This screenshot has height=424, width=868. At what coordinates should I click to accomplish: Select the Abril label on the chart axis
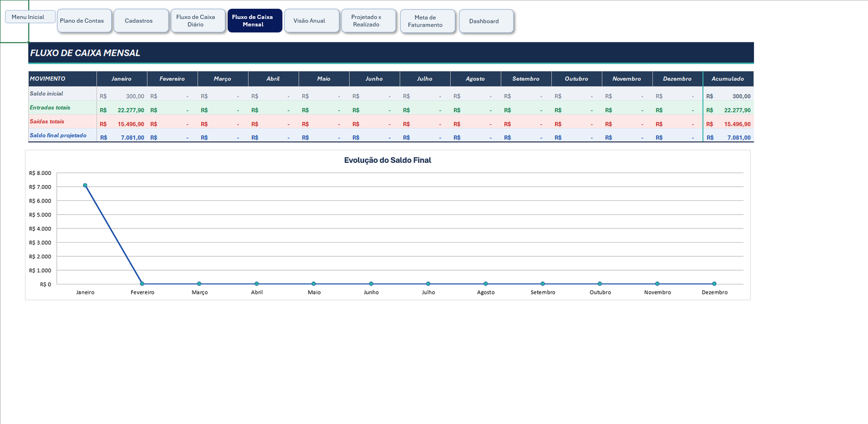click(x=257, y=292)
